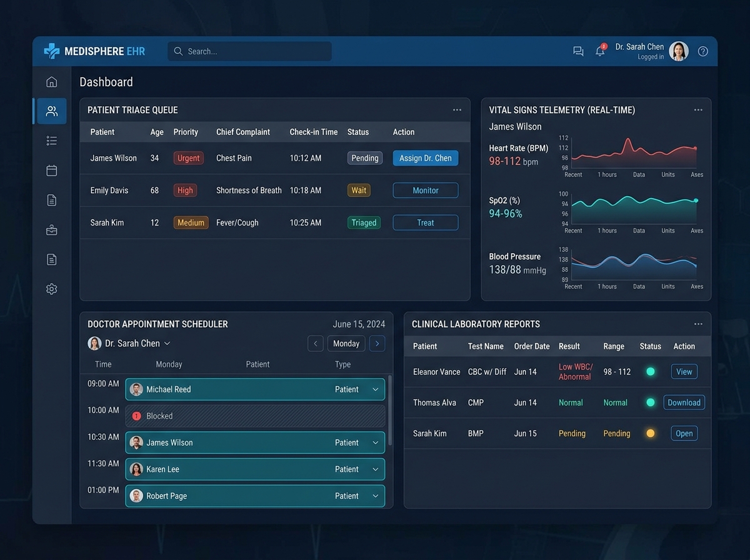The width and height of the screenshot is (750, 560).
Task: Open the calendar icon in the sidebar
Action: (x=52, y=170)
